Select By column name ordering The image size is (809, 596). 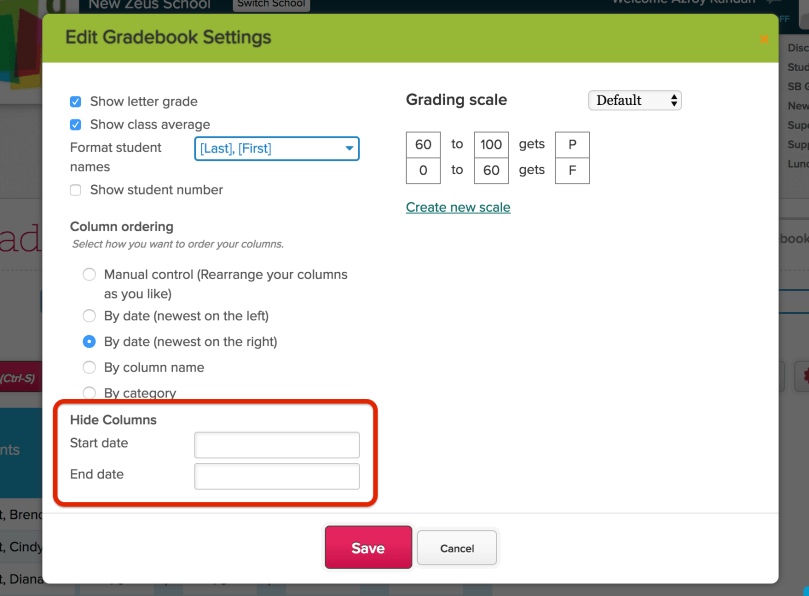point(89,367)
